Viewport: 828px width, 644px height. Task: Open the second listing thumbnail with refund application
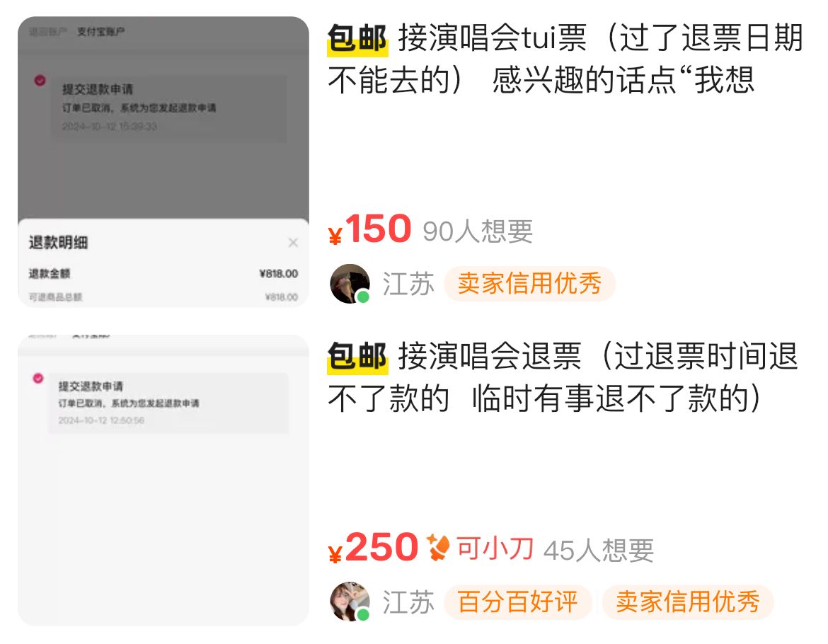[x=163, y=480]
